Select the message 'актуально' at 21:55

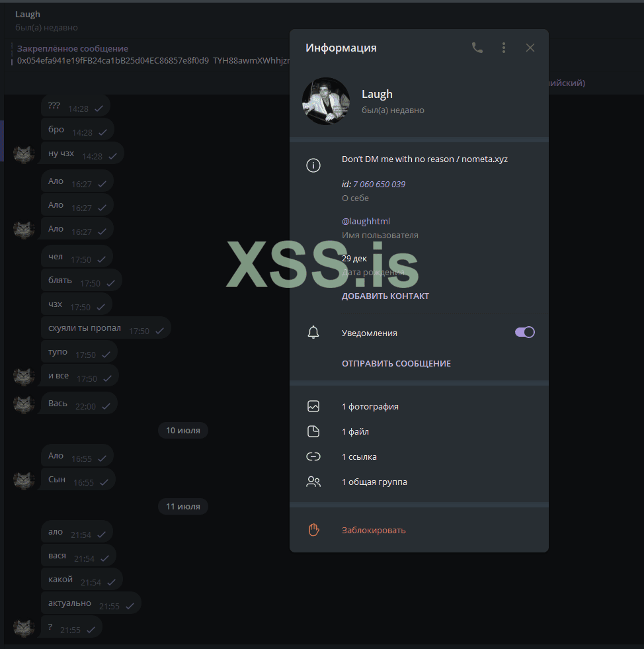pyautogui.click(x=91, y=603)
